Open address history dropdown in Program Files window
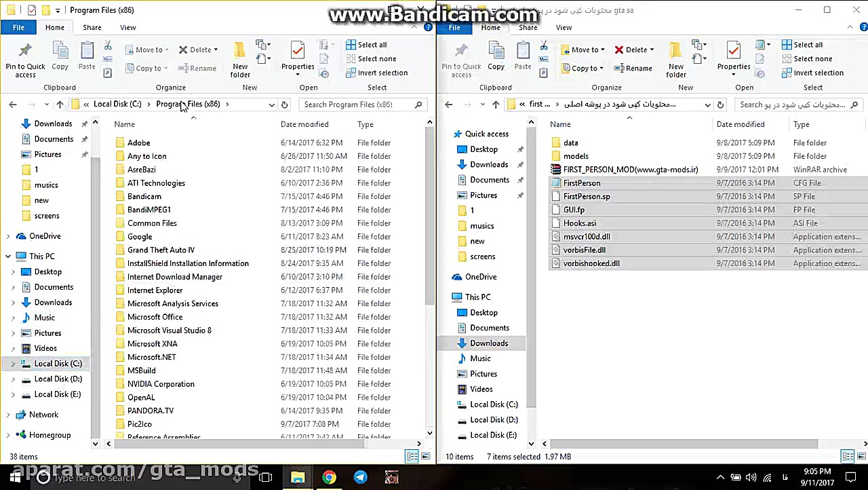Screen dimensions: 868x490 [x=271, y=105]
